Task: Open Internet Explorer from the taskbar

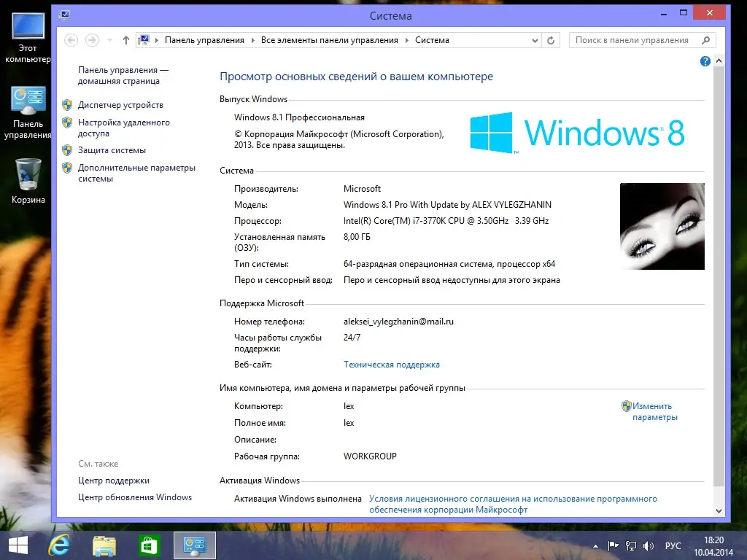Action: pos(59,545)
